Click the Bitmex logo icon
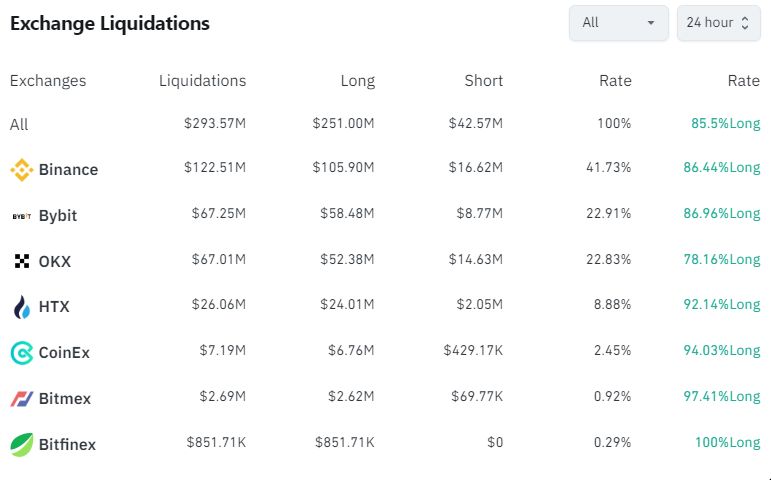The image size is (771, 480). 22,398
